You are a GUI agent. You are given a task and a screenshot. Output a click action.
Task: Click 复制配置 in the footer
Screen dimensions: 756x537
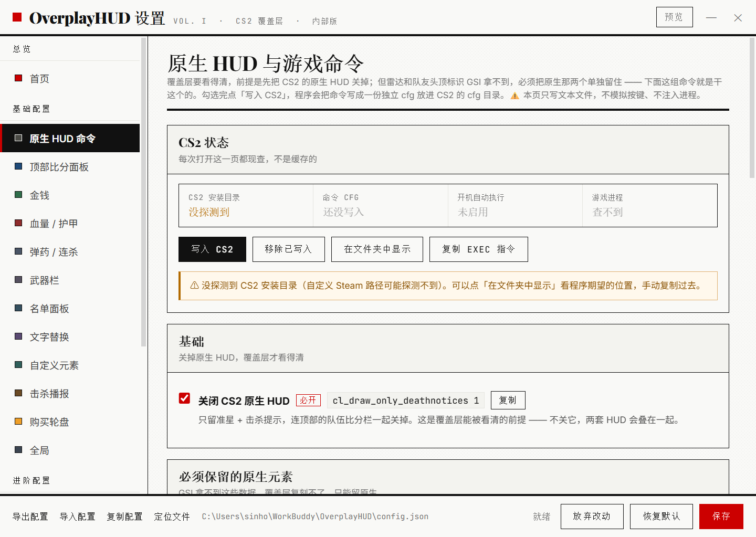[x=125, y=517]
